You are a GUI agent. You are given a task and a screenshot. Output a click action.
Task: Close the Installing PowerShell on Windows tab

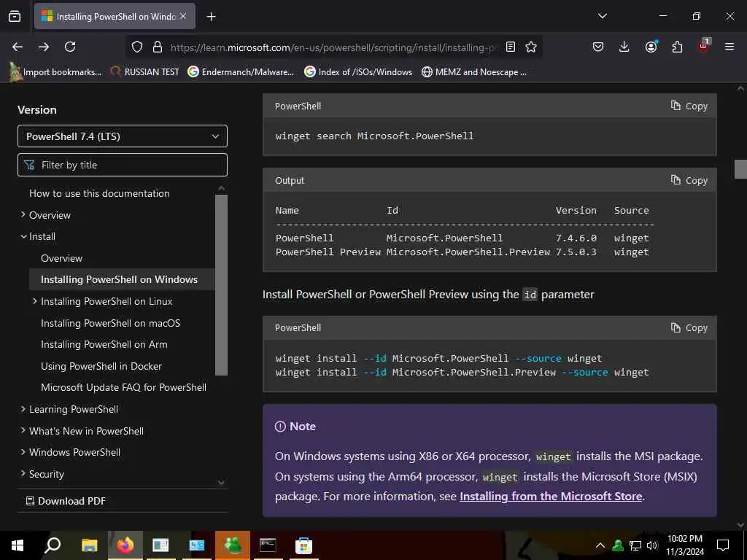click(183, 16)
